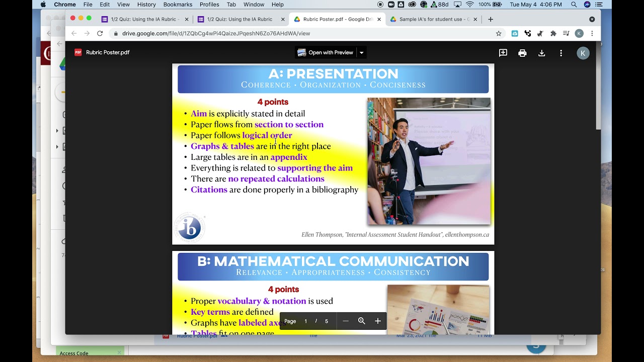Print the Rubric Poster PDF
Image resolution: width=644 pixels, height=362 pixels.
tap(522, 53)
